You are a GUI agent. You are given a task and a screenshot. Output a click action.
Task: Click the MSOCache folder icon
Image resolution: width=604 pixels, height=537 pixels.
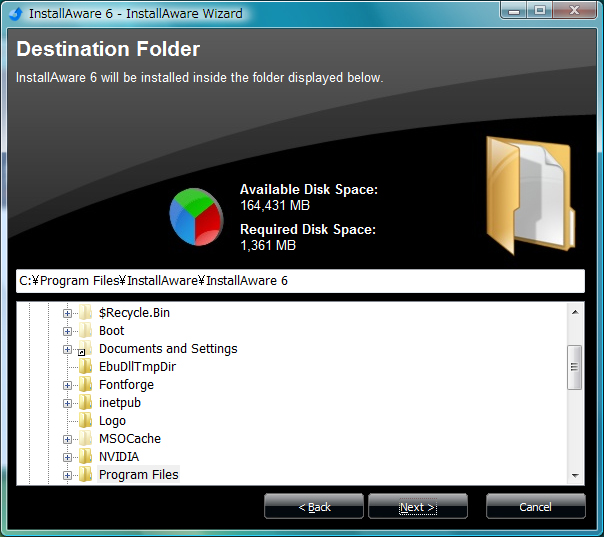(x=86, y=438)
